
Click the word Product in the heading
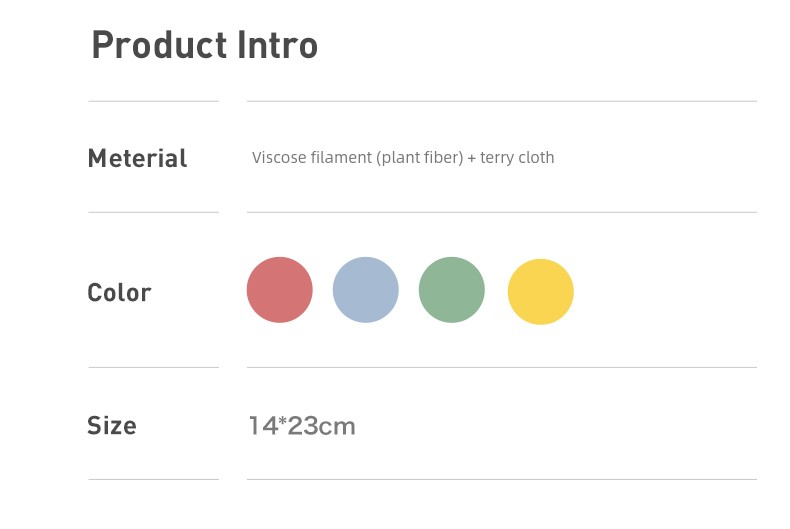(160, 46)
